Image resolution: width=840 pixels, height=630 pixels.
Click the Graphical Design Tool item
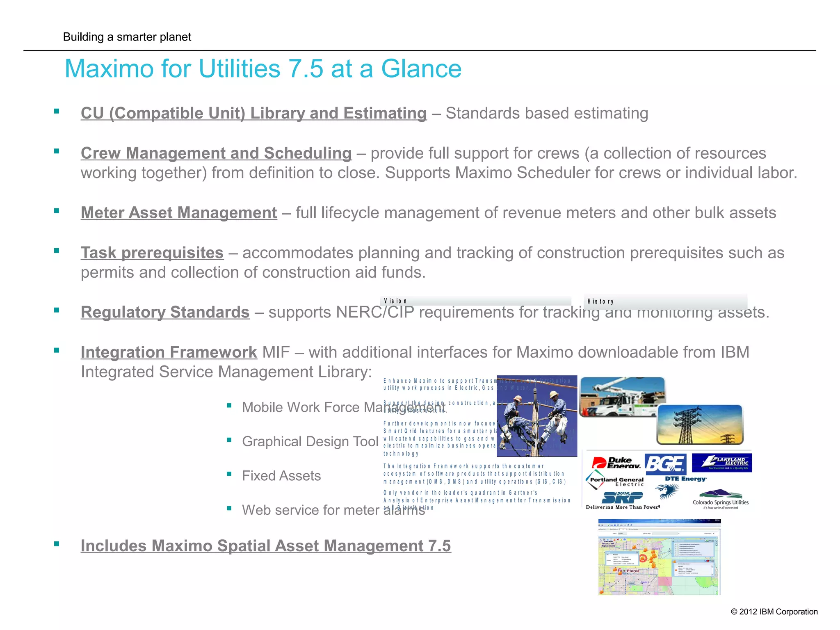click(310, 442)
